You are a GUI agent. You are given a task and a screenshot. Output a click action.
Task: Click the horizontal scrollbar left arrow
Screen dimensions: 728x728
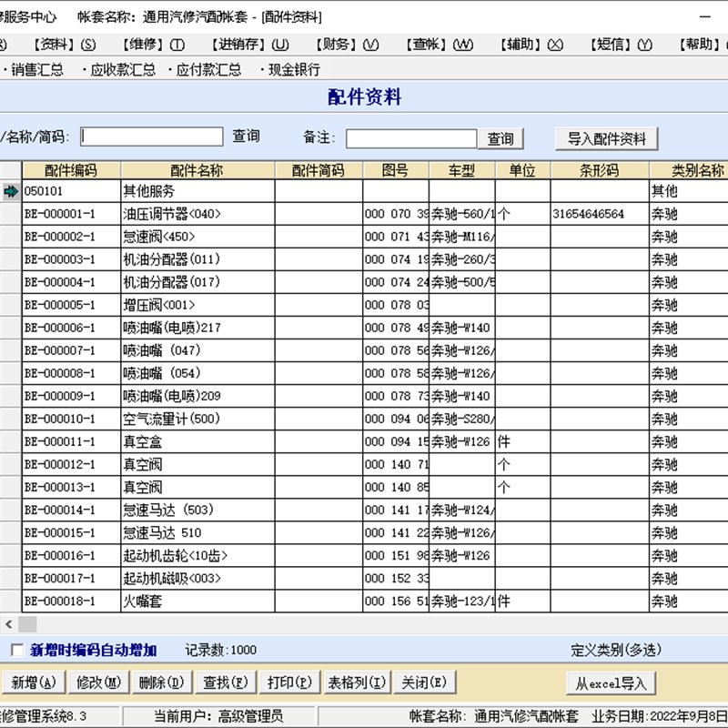[x=9, y=624]
